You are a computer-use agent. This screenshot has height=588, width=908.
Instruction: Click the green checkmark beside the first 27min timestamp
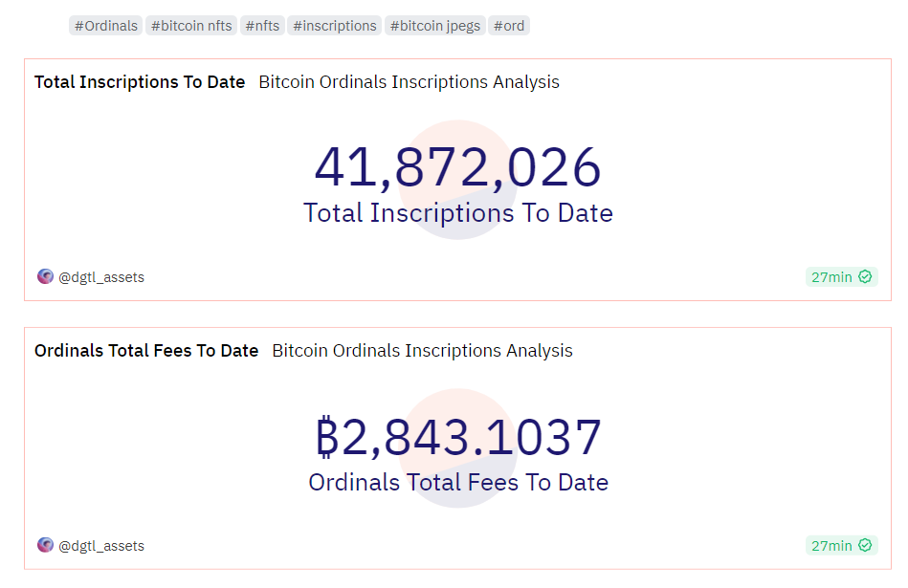867,276
